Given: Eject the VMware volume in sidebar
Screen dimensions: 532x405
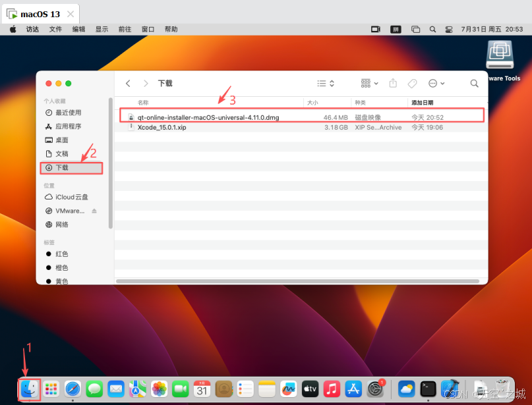Looking at the screenshot, I should [x=94, y=211].
